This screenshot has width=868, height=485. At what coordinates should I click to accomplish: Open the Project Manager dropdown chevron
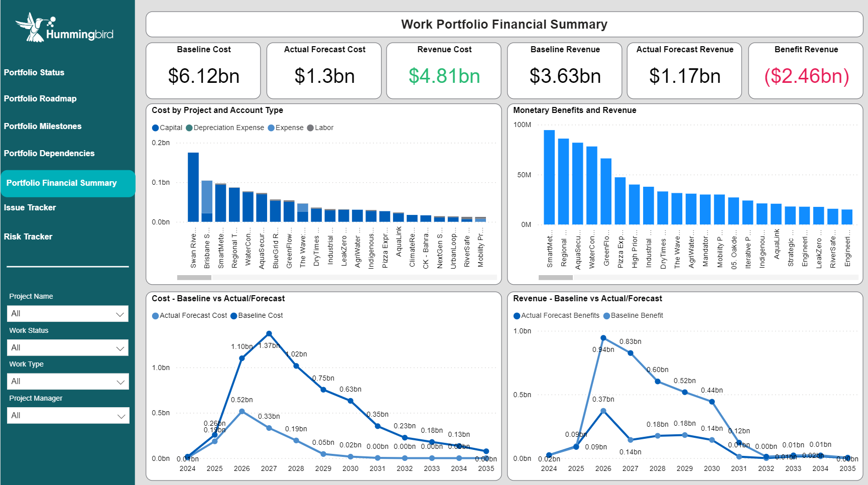point(120,416)
